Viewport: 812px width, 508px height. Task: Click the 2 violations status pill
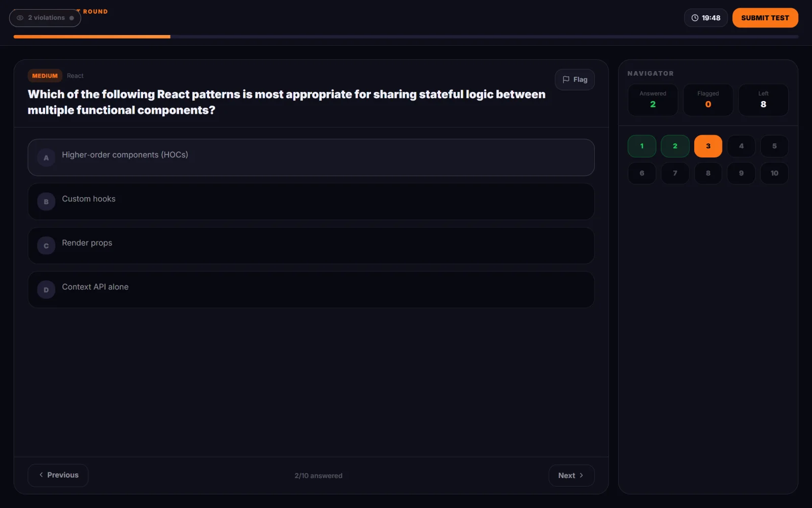point(45,18)
